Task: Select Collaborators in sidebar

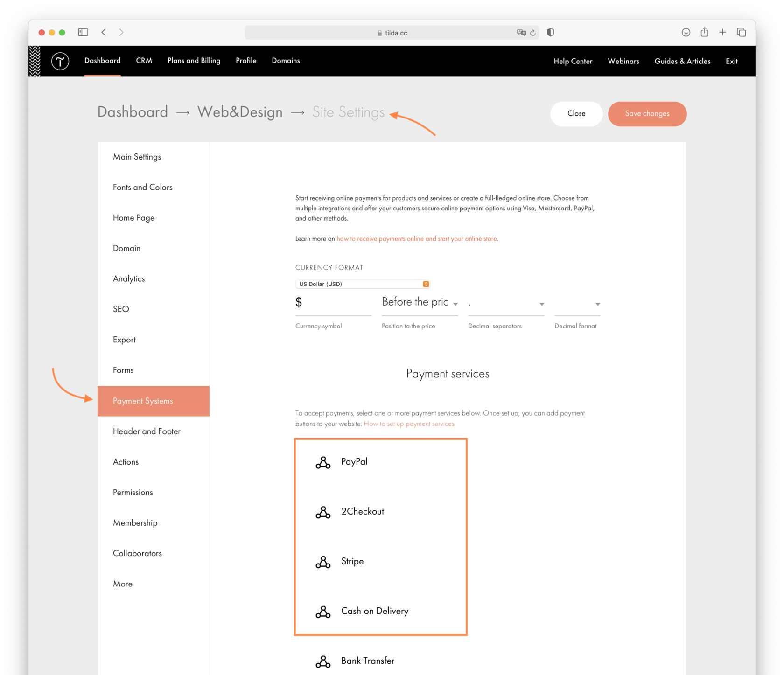Action: [x=154, y=553]
